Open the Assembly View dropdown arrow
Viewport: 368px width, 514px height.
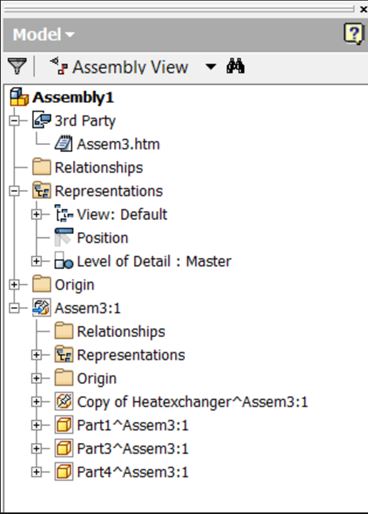pyautogui.click(x=211, y=67)
